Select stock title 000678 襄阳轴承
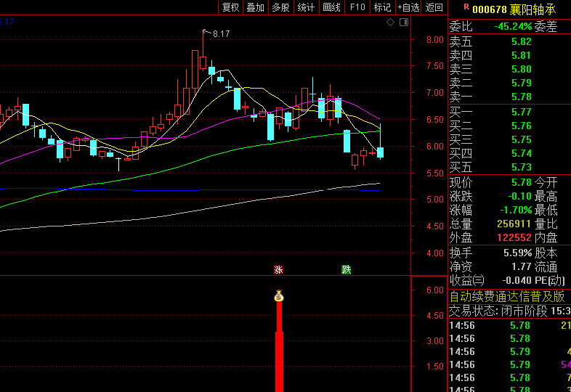The width and height of the screenshot is (571, 392). [514, 9]
